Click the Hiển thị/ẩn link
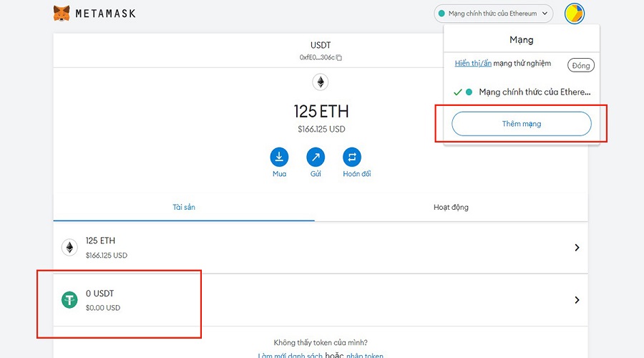Viewport: 644px width, 358px height. click(x=473, y=63)
